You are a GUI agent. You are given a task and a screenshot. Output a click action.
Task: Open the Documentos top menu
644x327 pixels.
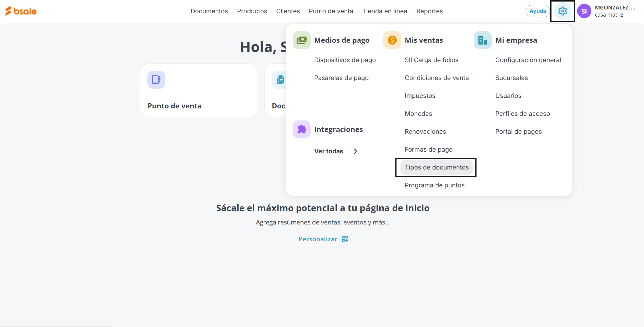[209, 11]
